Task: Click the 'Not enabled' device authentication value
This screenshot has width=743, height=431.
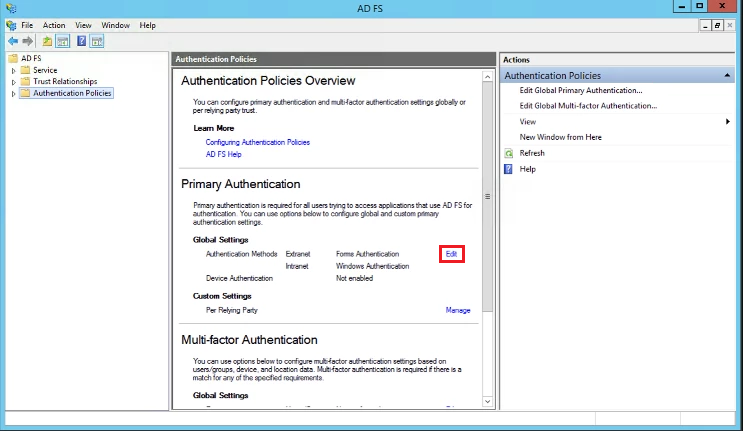Action: (x=354, y=278)
